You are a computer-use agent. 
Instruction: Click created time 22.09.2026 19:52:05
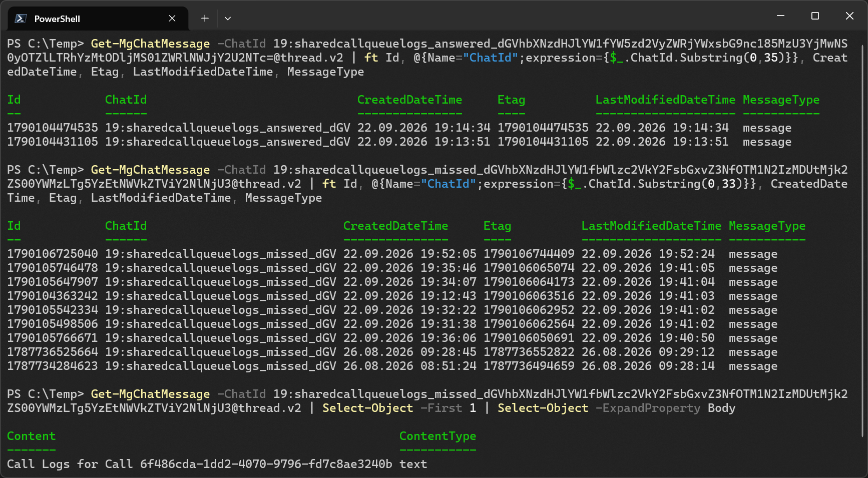pyautogui.click(x=410, y=254)
